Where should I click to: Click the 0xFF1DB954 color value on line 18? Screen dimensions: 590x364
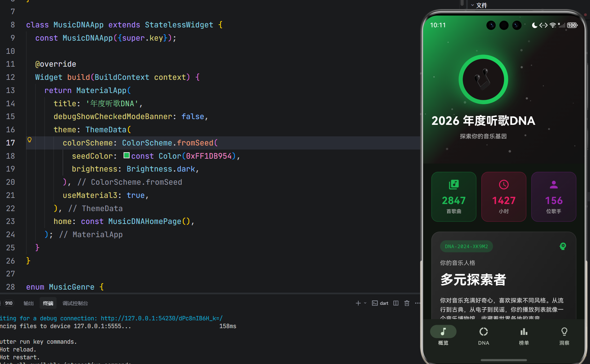209,156
